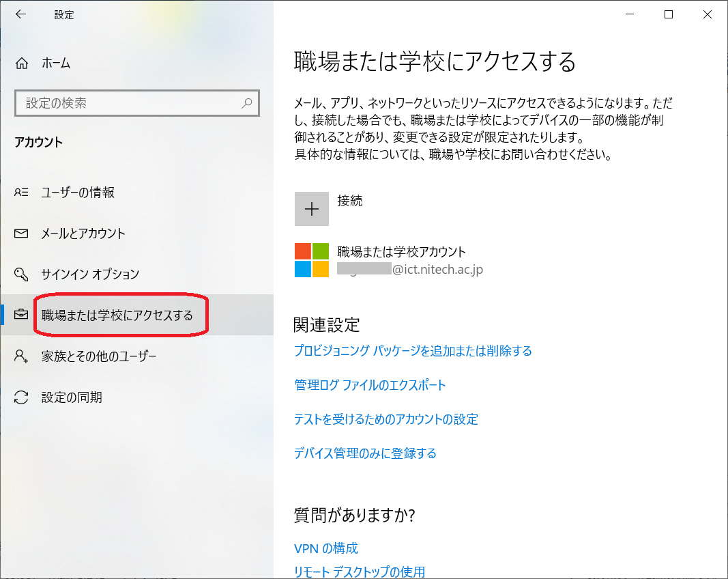This screenshot has width=728, height=579.
Task: Open the VPN の構成 link
Action: 326,548
